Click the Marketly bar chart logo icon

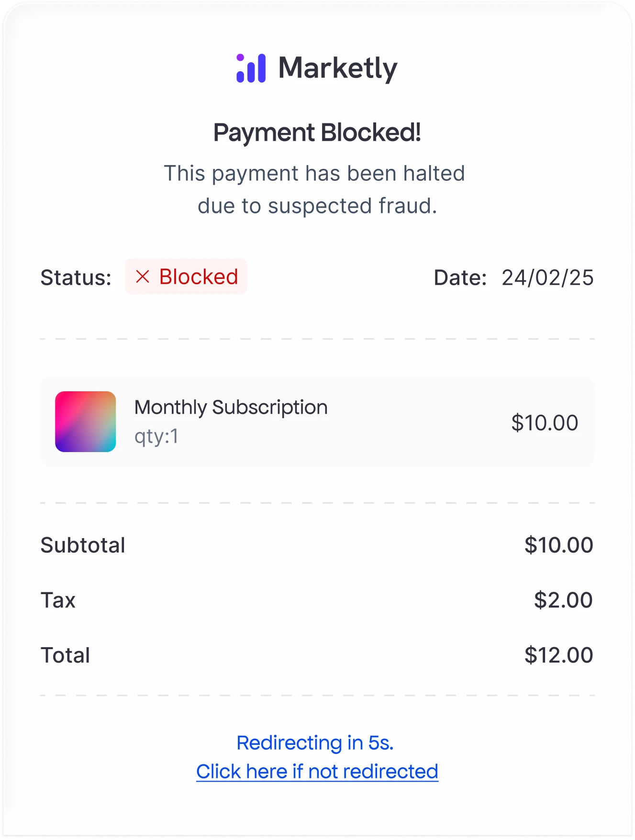[x=251, y=68]
